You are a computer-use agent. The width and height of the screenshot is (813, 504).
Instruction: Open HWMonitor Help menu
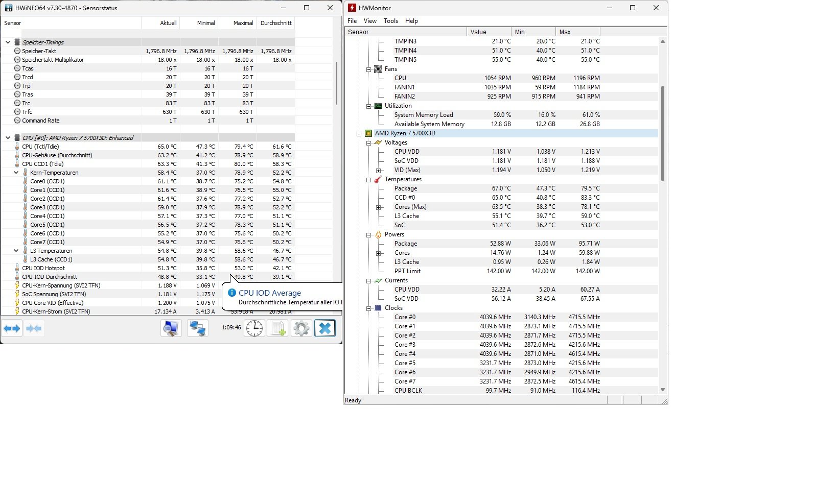(x=411, y=21)
